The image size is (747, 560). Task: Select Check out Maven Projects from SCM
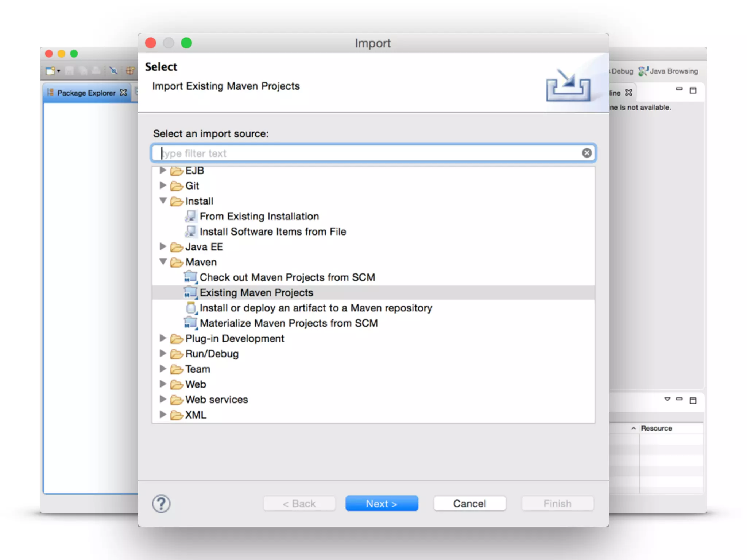pyautogui.click(x=287, y=277)
